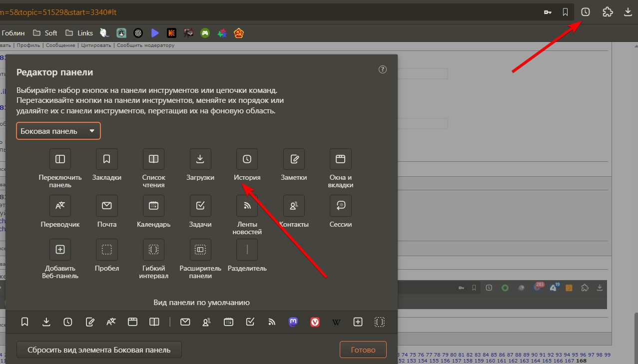638x364 pixels.
Task: Click the Сообщить модератору link
Action: click(x=145, y=45)
